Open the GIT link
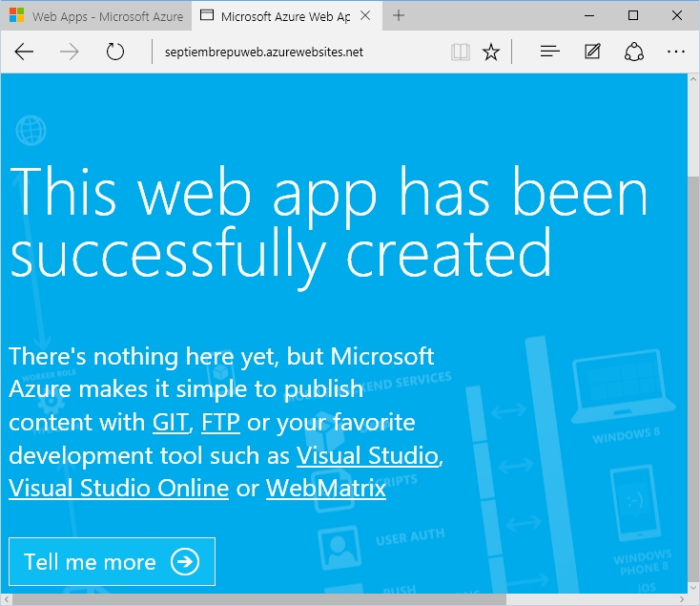Image resolution: width=700 pixels, height=606 pixels. pos(171,423)
